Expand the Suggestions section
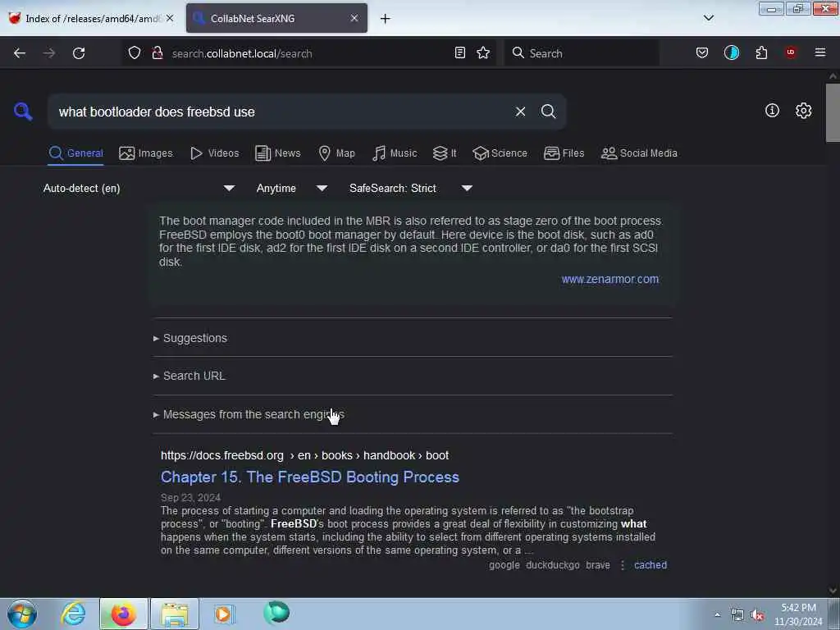Screen dimensions: 840x630 tap(190, 338)
